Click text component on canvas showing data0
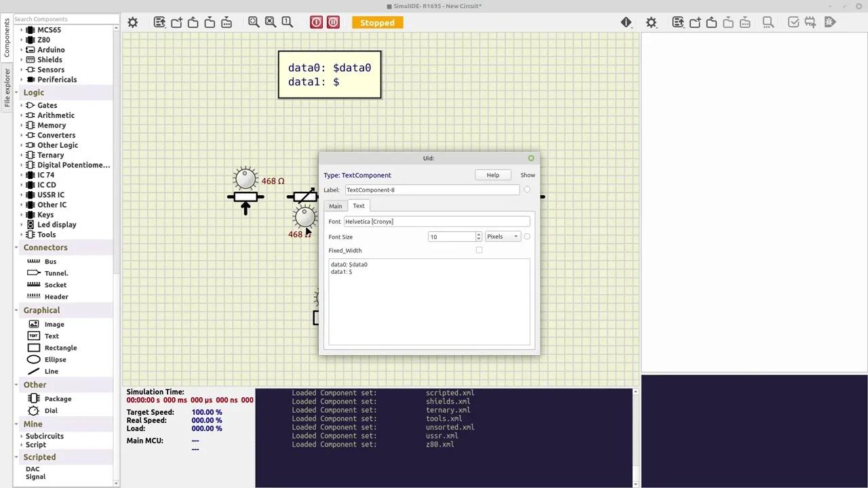Screen dimensions: 868x488 pos(330,75)
